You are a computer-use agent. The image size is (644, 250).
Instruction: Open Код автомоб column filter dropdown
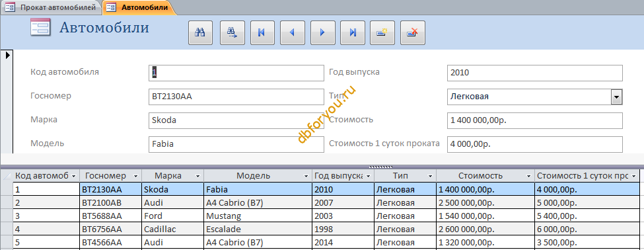coord(73,176)
